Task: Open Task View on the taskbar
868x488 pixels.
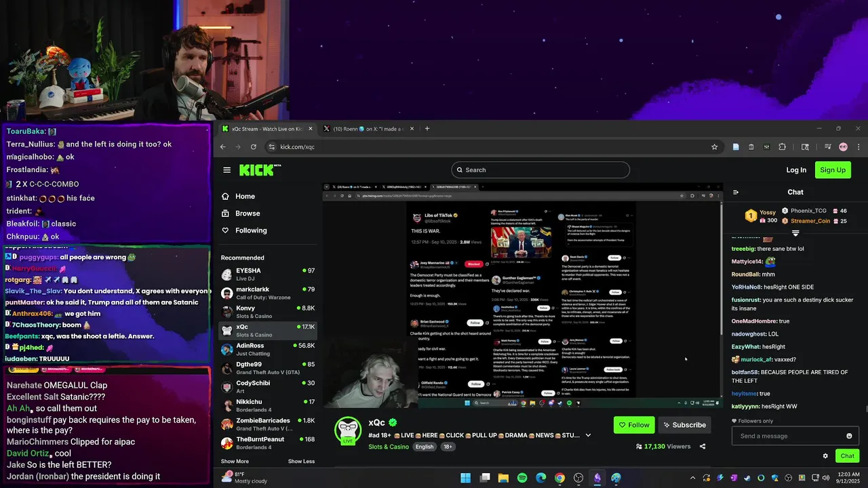Action: (485, 478)
